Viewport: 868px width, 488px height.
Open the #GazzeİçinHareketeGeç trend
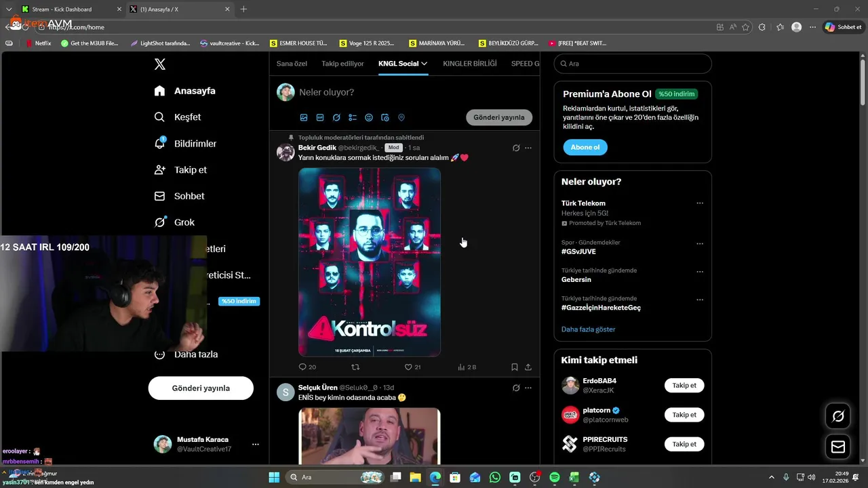click(x=601, y=308)
